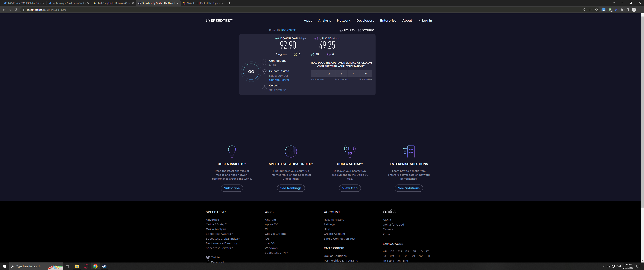Click the location pin icon in address bar
The width and height of the screenshot is (644, 270).
584,10
